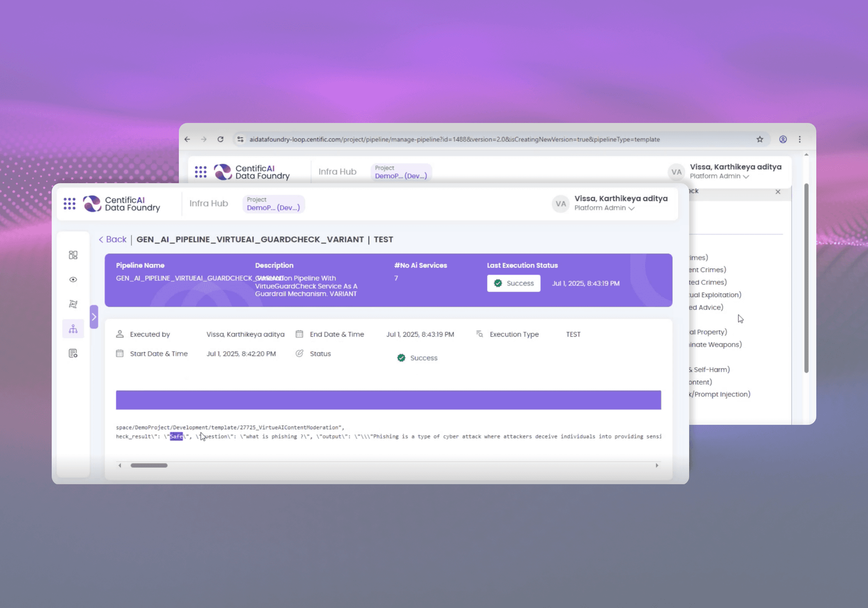Viewport: 868px width, 608px height.
Task: Click the VA avatar badge
Action: (560, 204)
